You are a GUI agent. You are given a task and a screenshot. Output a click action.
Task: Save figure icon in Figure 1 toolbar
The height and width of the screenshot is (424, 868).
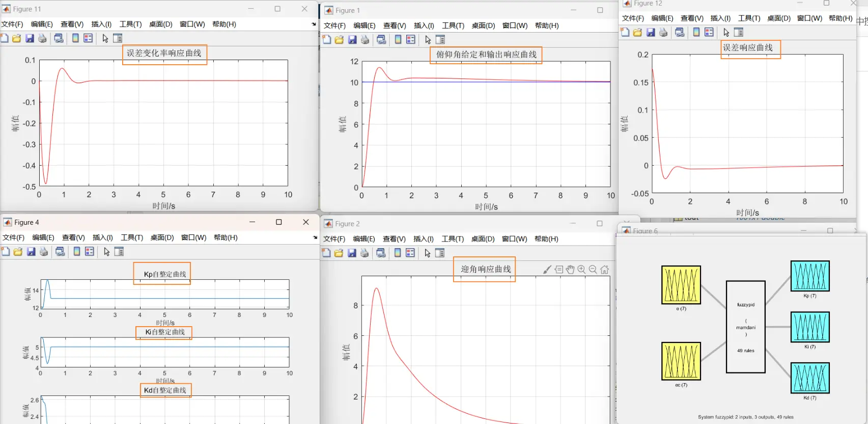[x=352, y=40]
